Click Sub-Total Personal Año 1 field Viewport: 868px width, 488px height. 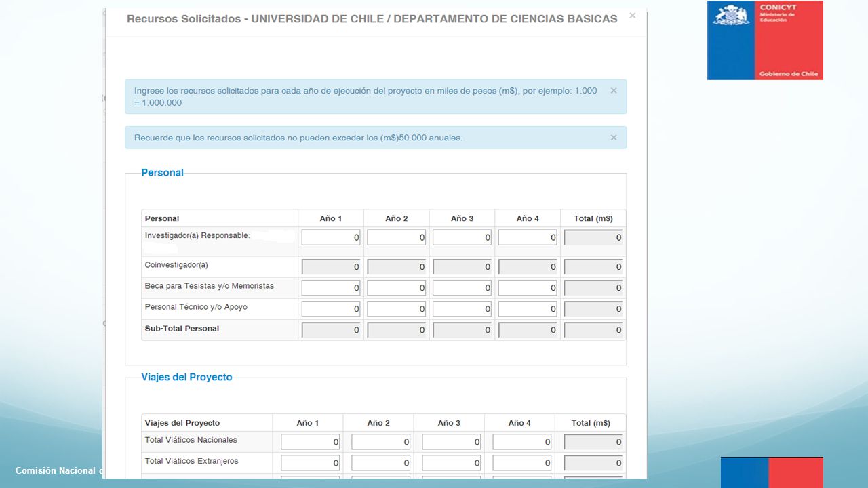tap(331, 330)
